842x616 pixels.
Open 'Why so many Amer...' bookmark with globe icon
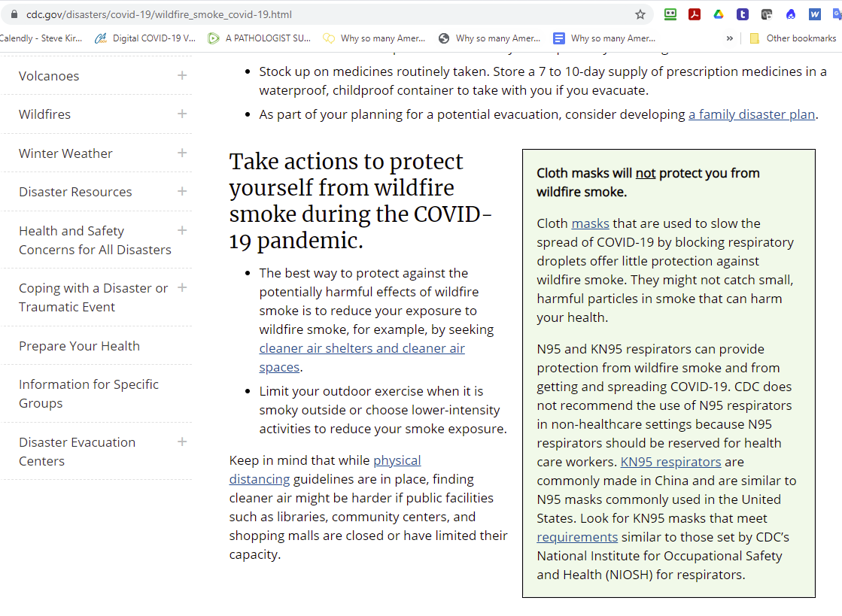point(489,38)
